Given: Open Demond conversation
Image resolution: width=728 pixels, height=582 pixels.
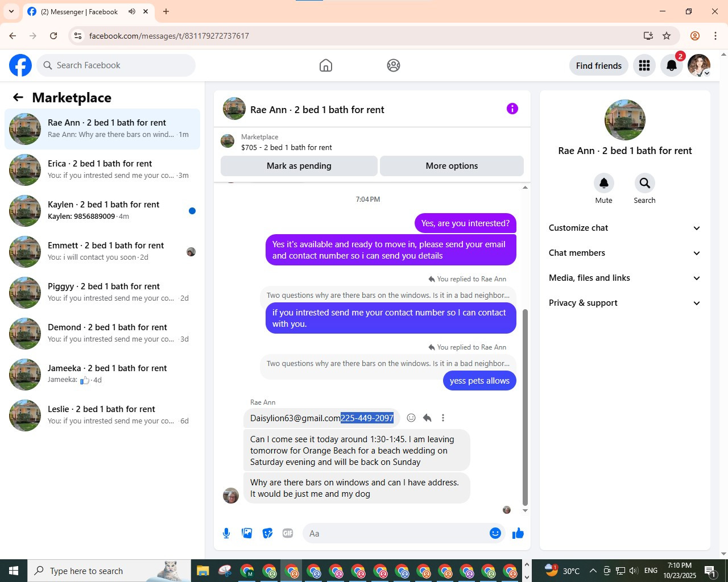Looking at the screenshot, I should tap(102, 334).
